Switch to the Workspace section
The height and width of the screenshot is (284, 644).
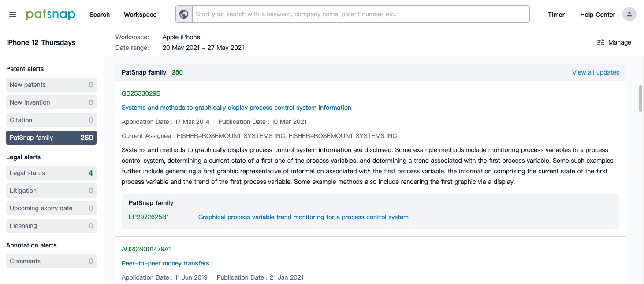coord(140,15)
